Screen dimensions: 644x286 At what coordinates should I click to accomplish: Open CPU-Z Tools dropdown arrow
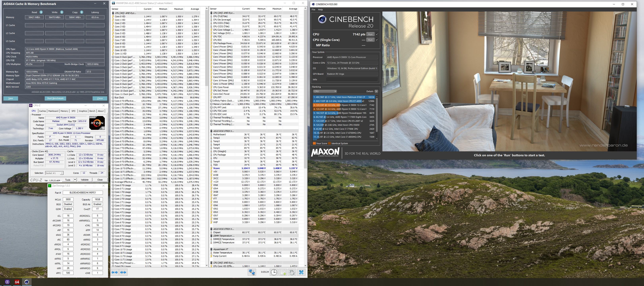(75, 180)
